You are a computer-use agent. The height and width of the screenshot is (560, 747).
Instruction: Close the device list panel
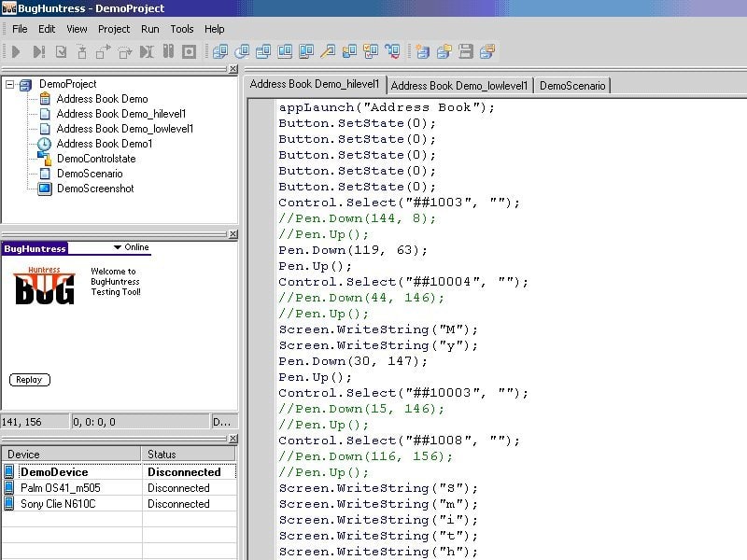[233, 438]
